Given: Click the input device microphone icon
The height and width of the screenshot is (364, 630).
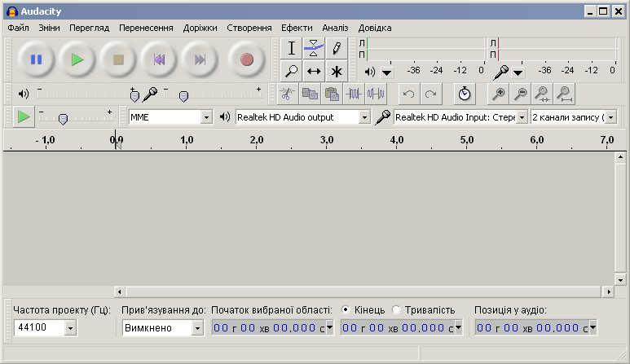Looking at the screenshot, I should click(382, 117).
